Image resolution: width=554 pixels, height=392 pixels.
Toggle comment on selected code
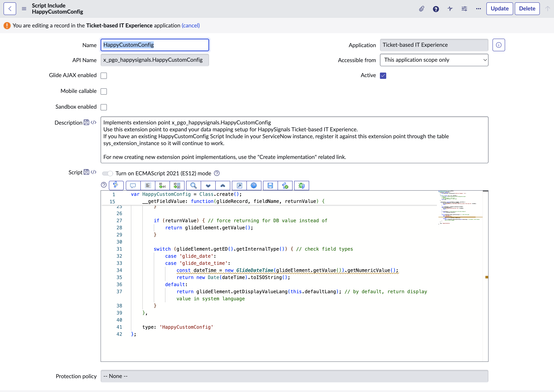133,185
